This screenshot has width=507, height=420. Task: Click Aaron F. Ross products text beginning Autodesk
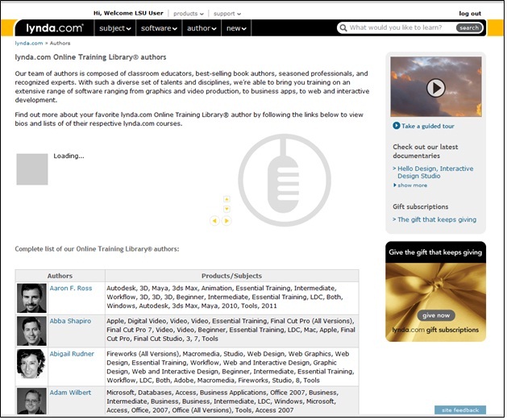pos(225,297)
